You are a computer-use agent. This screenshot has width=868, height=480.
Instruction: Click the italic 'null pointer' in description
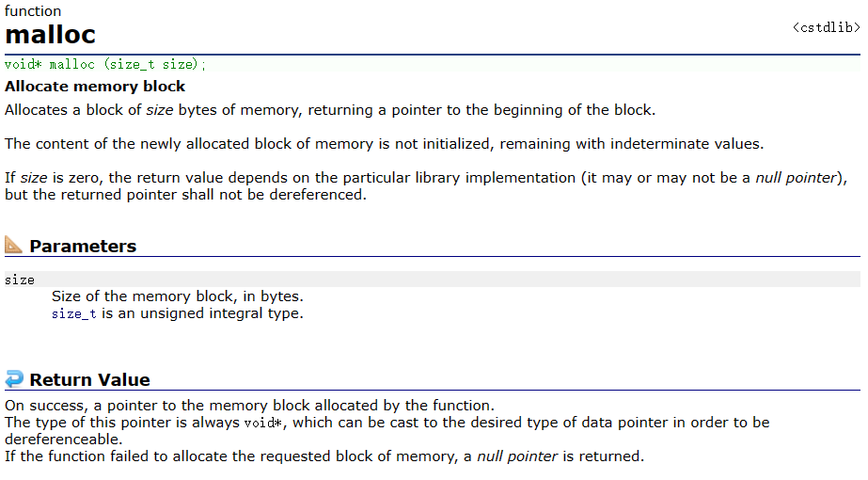click(x=796, y=178)
